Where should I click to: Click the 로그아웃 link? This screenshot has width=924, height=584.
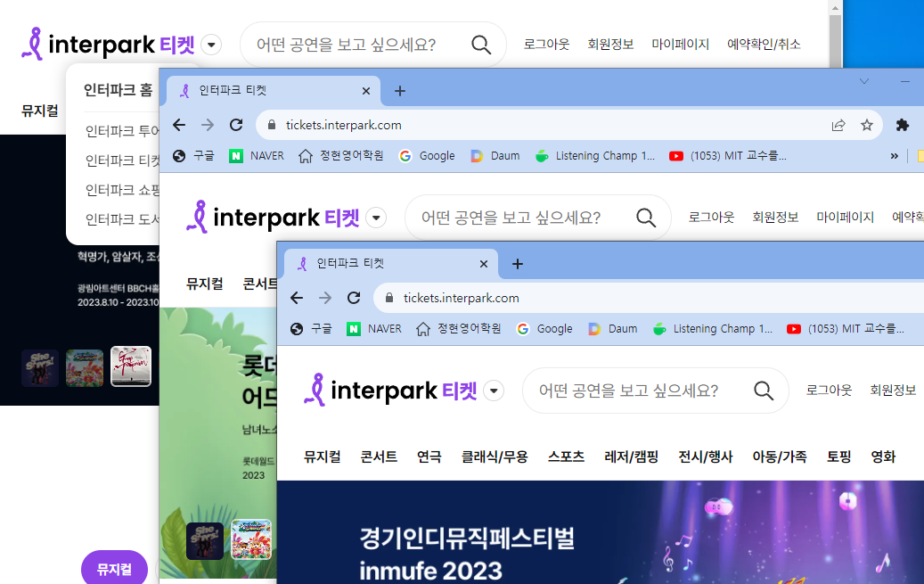coord(828,391)
